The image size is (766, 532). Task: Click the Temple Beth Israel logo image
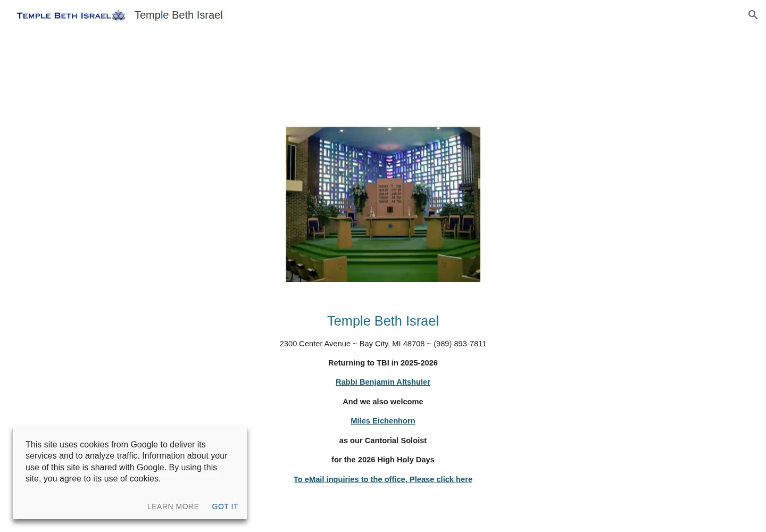tap(71, 15)
